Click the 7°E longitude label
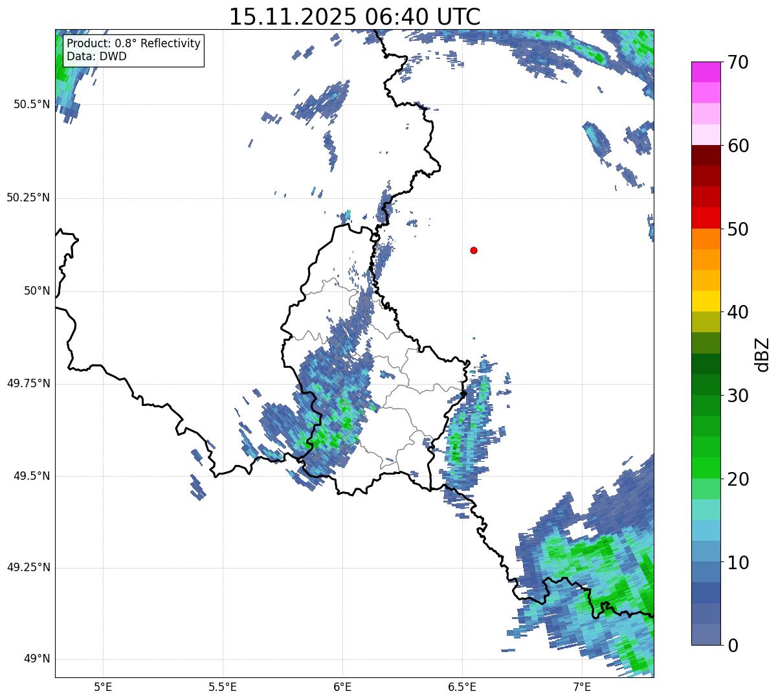Screen dimensions: 778x700 click(582, 686)
